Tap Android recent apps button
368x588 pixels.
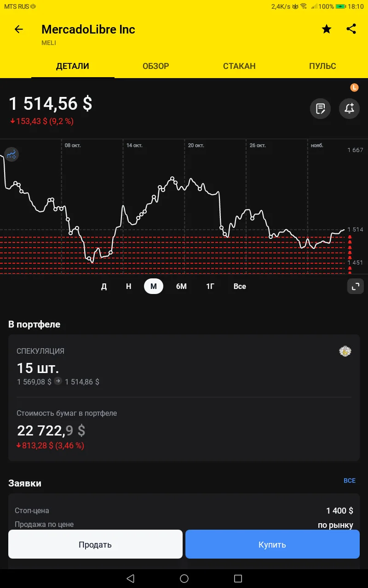point(238,578)
